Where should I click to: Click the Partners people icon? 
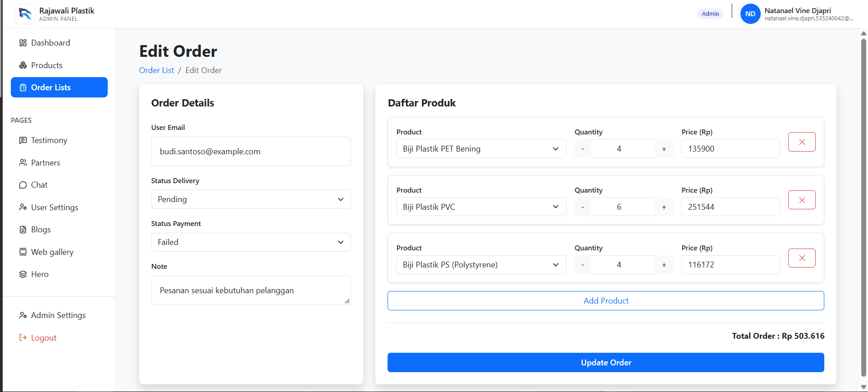(23, 163)
